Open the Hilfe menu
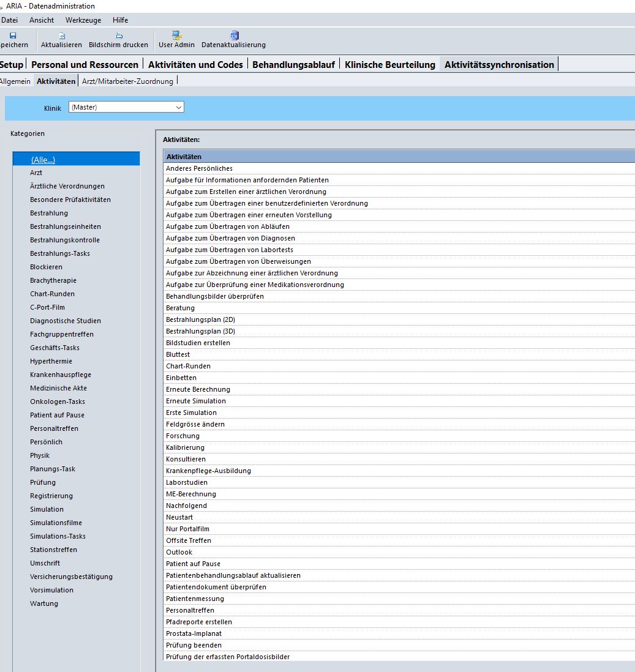Screen dimensions: 635x672 [x=120, y=20]
